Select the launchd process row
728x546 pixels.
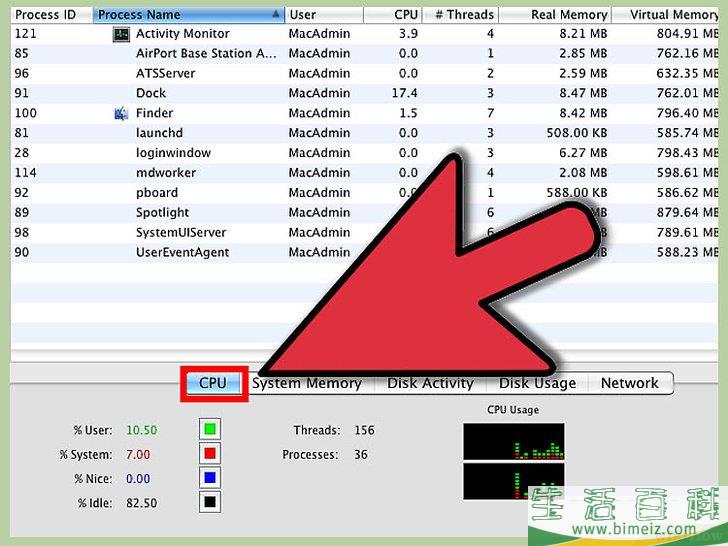(364, 133)
